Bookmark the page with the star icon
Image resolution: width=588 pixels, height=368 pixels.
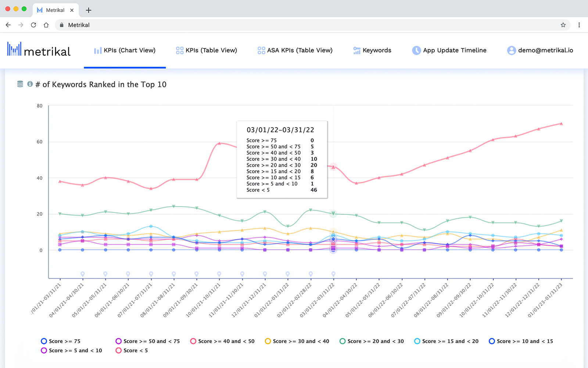[x=563, y=25]
